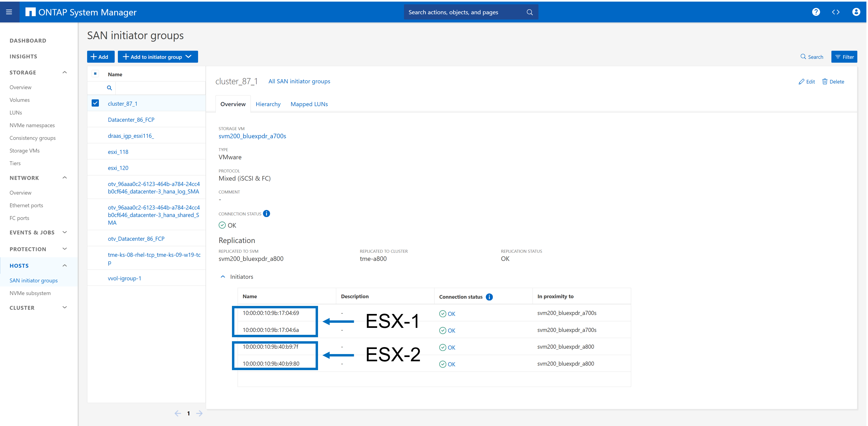Go to next page arrow
This screenshot has height=426, width=868.
point(199,413)
